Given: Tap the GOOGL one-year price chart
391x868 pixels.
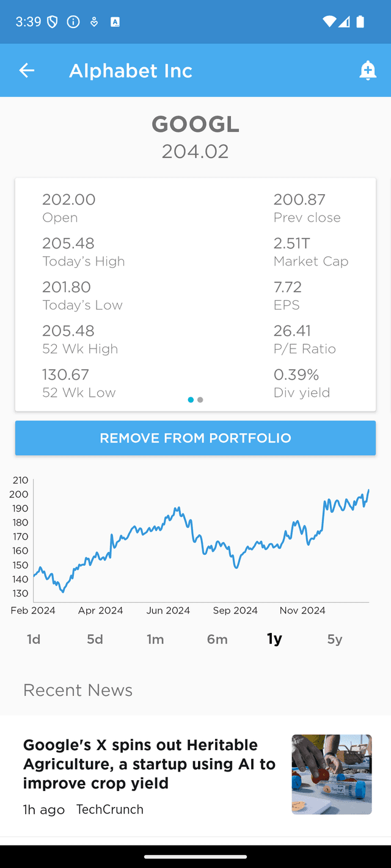Looking at the screenshot, I should pos(195,537).
